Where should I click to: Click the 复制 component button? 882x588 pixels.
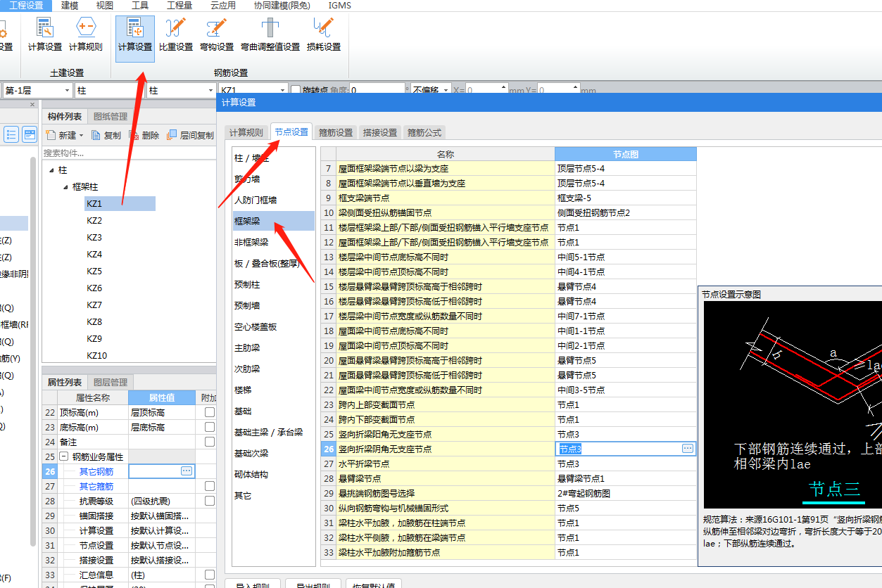[106, 135]
